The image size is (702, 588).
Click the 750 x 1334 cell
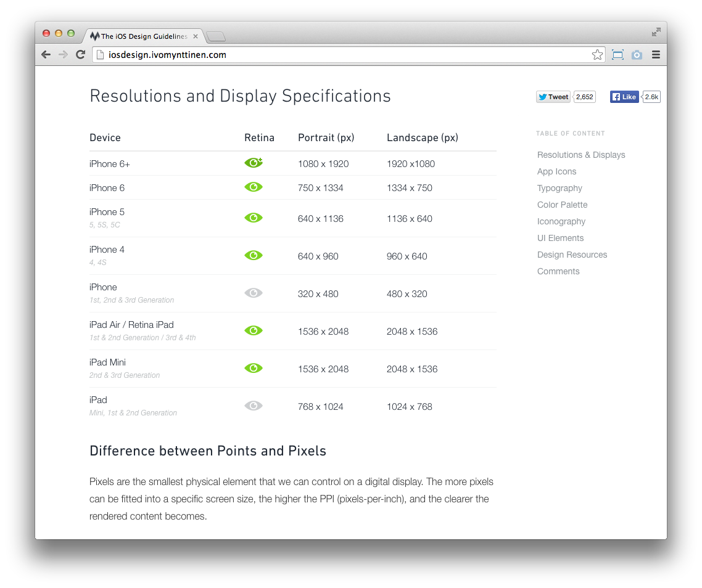tap(321, 188)
